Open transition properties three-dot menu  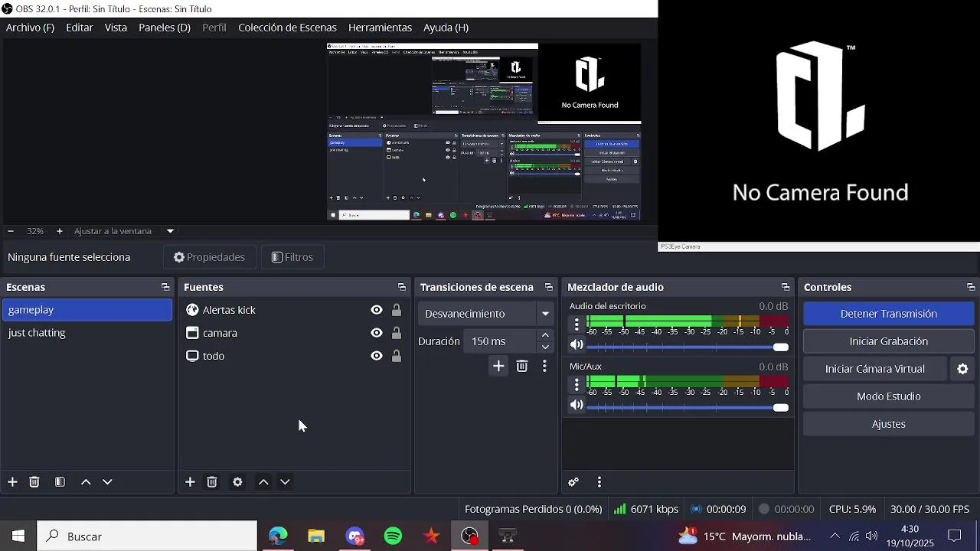[544, 367]
